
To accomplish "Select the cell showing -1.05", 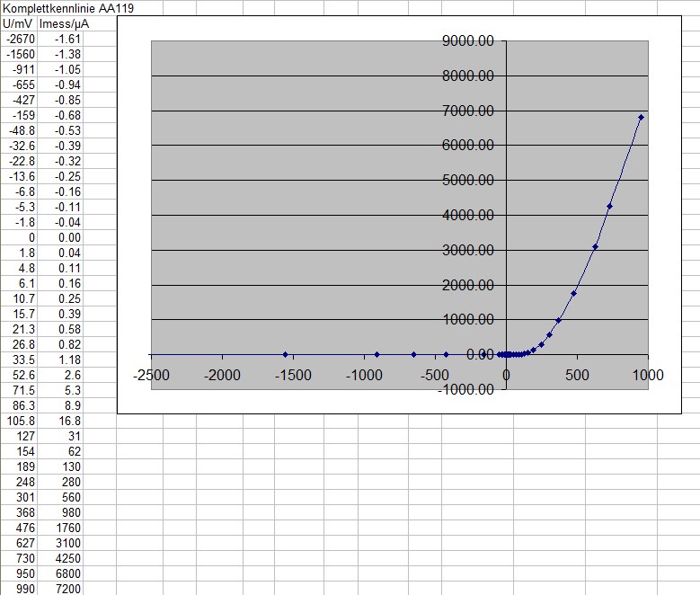I will point(60,69).
